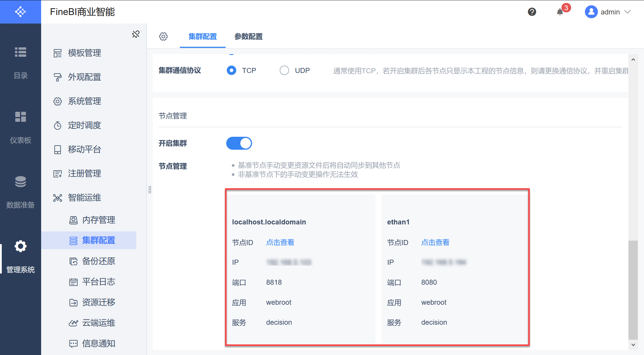Viewport: 644px width, 355px height.
Task: Click the gear icon beside 集群配置 tab
Action: (163, 36)
